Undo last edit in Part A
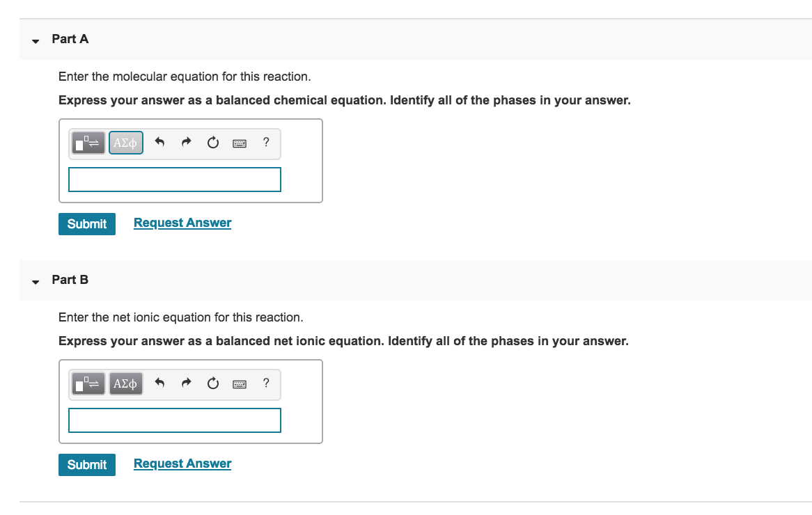The width and height of the screenshot is (812, 515). (159, 143)
